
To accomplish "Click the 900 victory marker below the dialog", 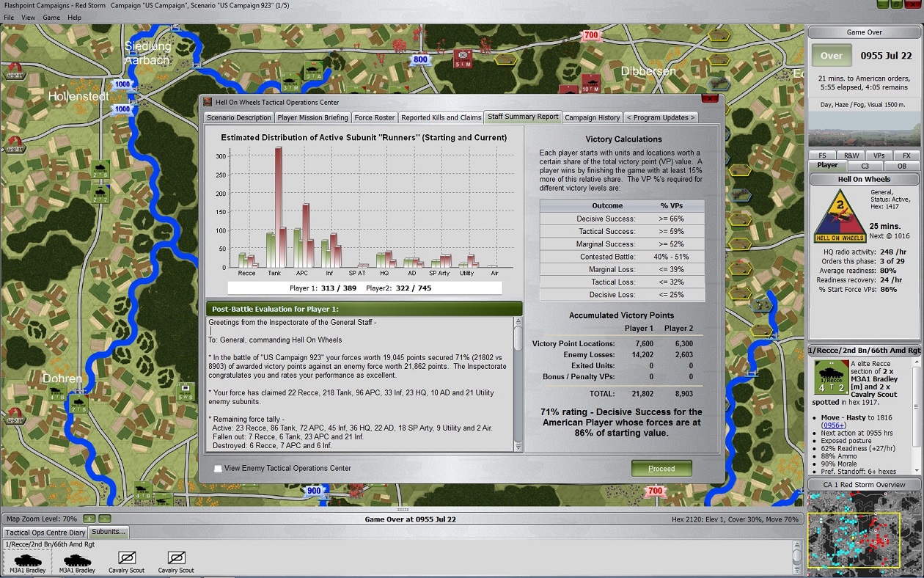I will point(314,491).
